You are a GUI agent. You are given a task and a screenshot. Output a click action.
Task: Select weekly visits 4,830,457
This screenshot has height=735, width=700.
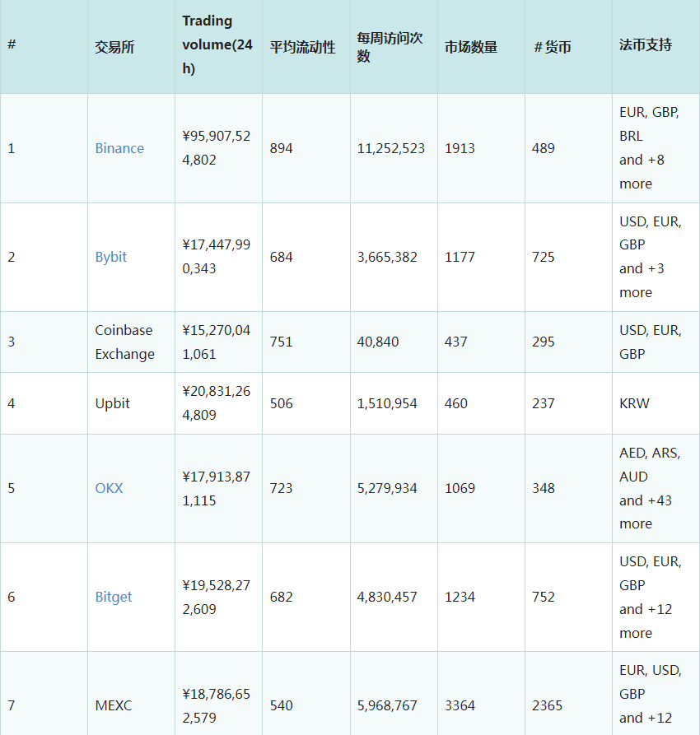[387, 597]
